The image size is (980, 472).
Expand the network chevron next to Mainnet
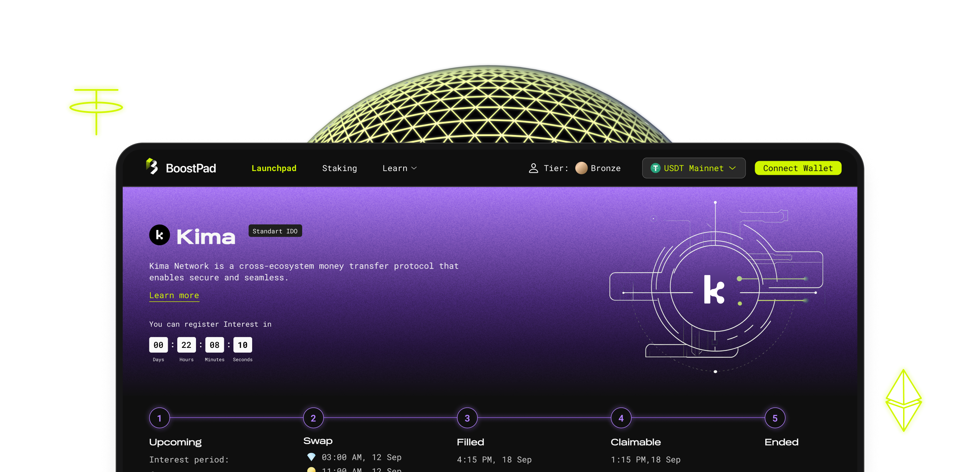point(733,168)
